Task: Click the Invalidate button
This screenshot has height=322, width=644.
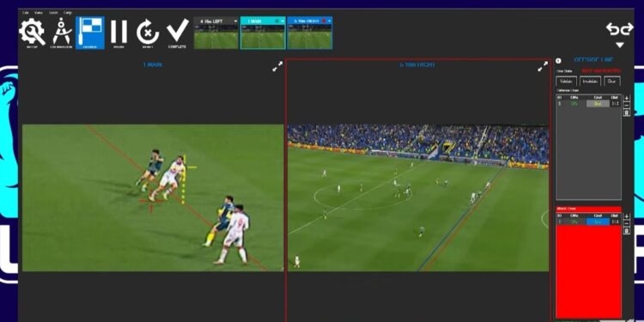Action: click(590, 82)
